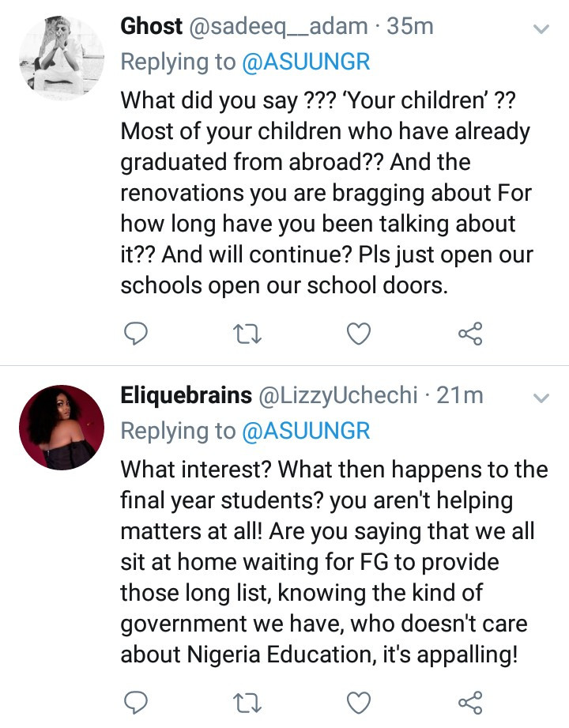
Task: Retweet the tweet by @sadeeq__adam
Action: (x=247, y=333)
